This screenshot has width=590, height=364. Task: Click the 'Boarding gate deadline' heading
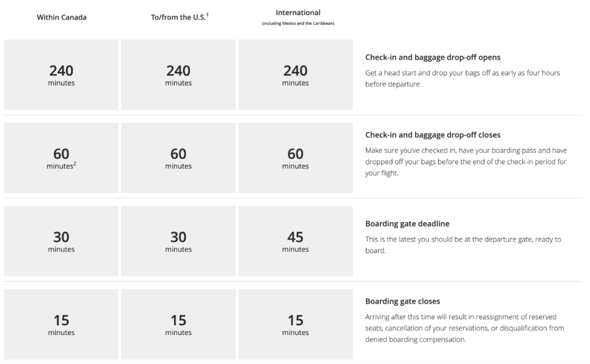407,224
